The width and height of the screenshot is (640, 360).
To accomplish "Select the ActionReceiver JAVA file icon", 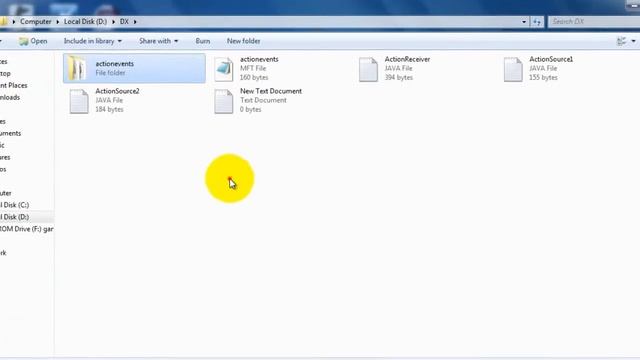I will click(x=368, y=69).
